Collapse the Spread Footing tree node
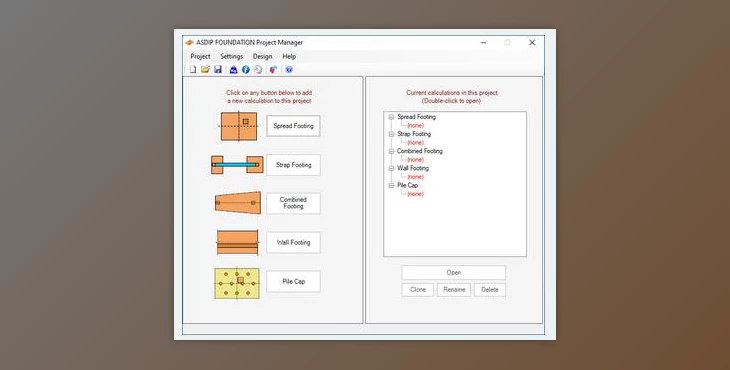The width and height of the screenshot is (730, 370). click(392, 117)
